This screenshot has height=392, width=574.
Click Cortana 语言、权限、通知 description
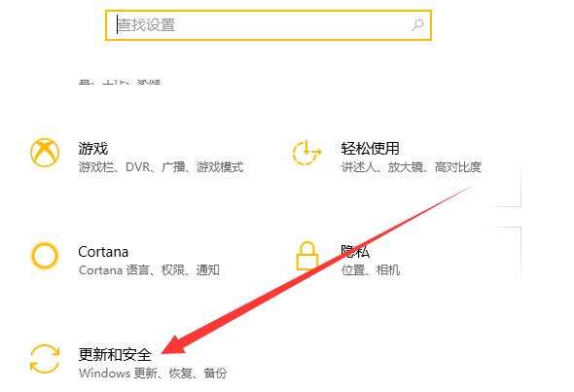[x=149, y=270]
